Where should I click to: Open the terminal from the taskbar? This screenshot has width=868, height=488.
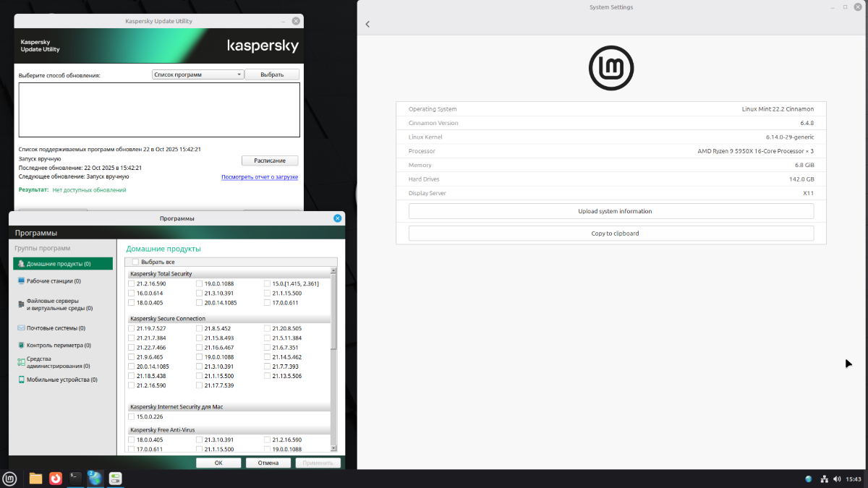tap(75, 478)
